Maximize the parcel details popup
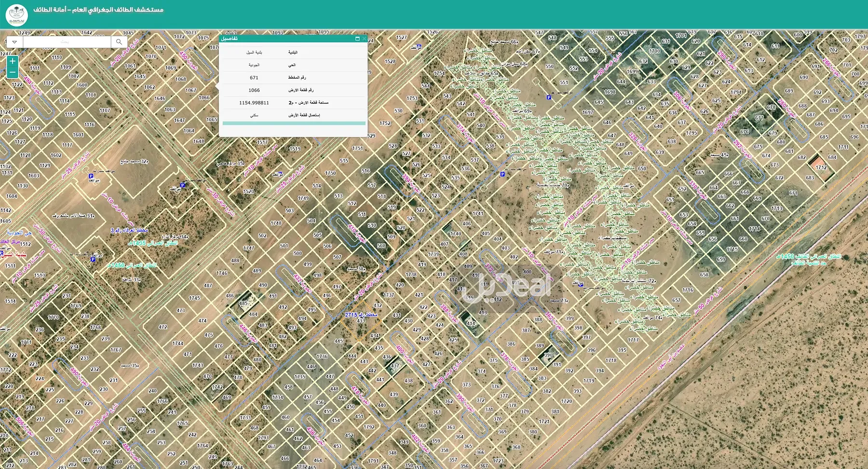 357,39
